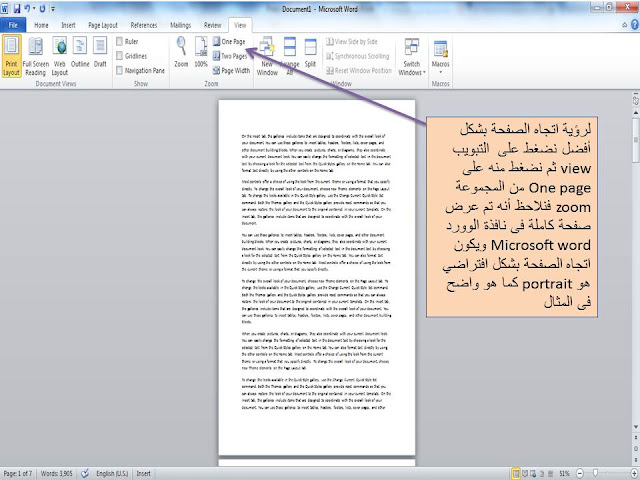Click the vertical scrollbar up arrow
Image resolution: width=640 pixels, height=480 pixels.
point(636,112)
